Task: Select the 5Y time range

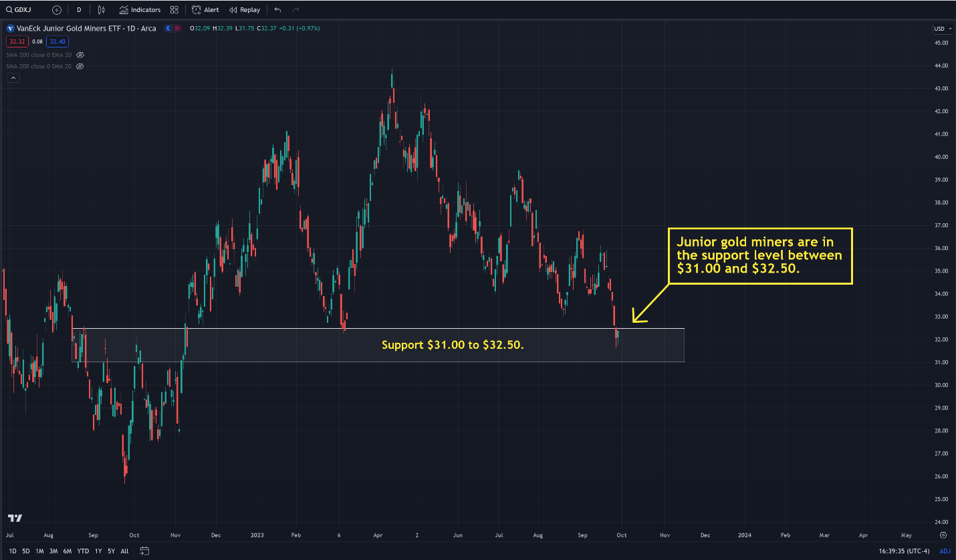Action: 111,551
